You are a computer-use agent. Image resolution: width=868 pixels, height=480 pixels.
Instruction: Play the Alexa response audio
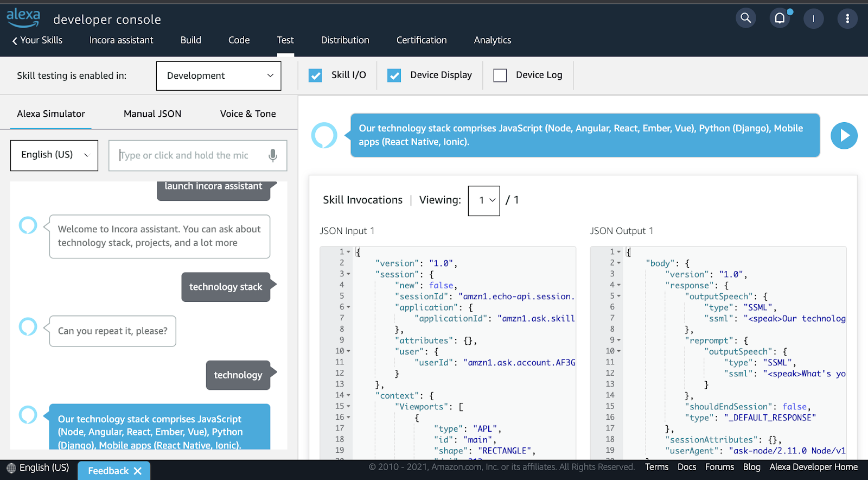(x=844, y=136)
